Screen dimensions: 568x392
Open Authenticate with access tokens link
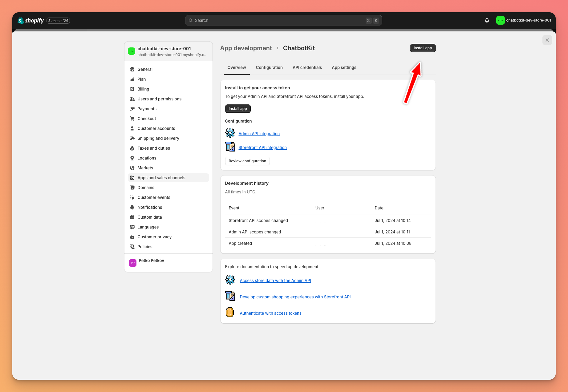click(x=270, y=313)
